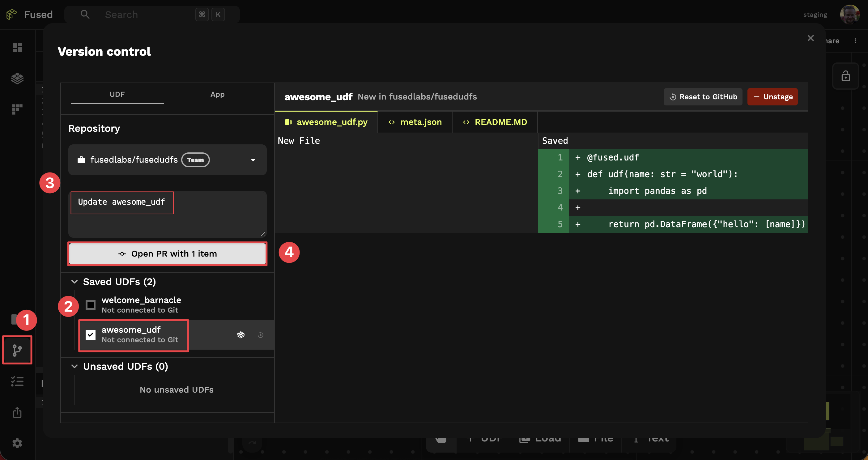The image size is (868, 460).
Task: Click the checklist icon in the sidebar
Action: point(17,381)
